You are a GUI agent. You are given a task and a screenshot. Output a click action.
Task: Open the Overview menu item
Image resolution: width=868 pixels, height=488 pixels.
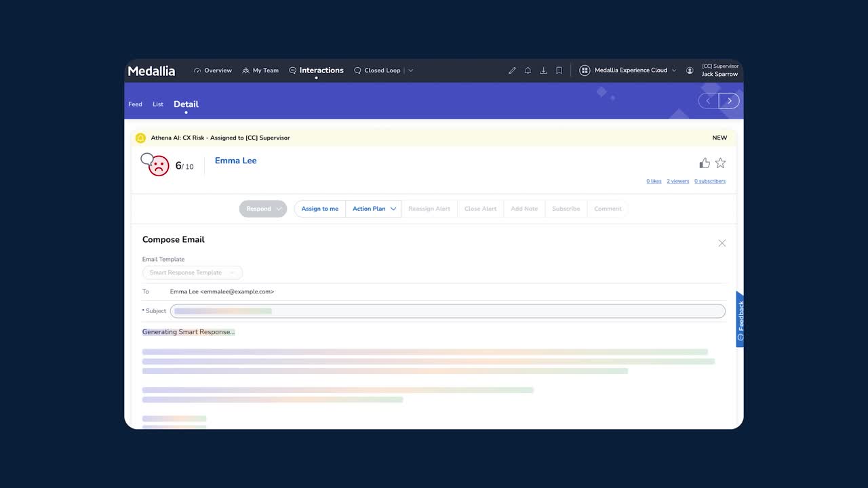tap(212, 70)
